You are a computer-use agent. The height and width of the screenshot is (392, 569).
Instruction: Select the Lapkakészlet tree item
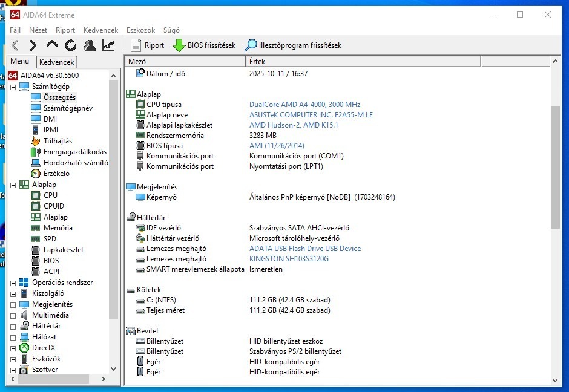[x=64, y=249]
